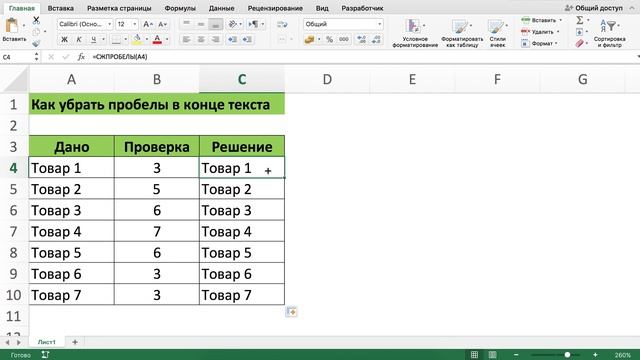
Task: Open the font size 12 dropdown
Action: click(x=135, y=24)
